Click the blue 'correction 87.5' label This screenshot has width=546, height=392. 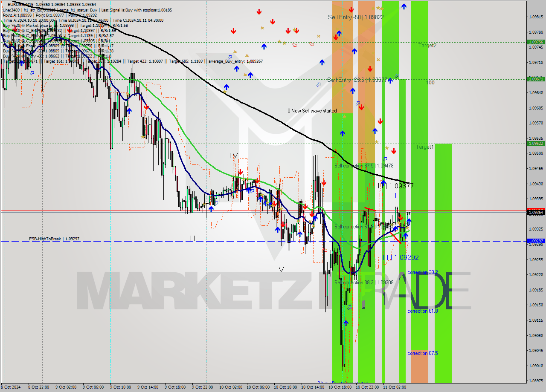[x=422, y=353]
